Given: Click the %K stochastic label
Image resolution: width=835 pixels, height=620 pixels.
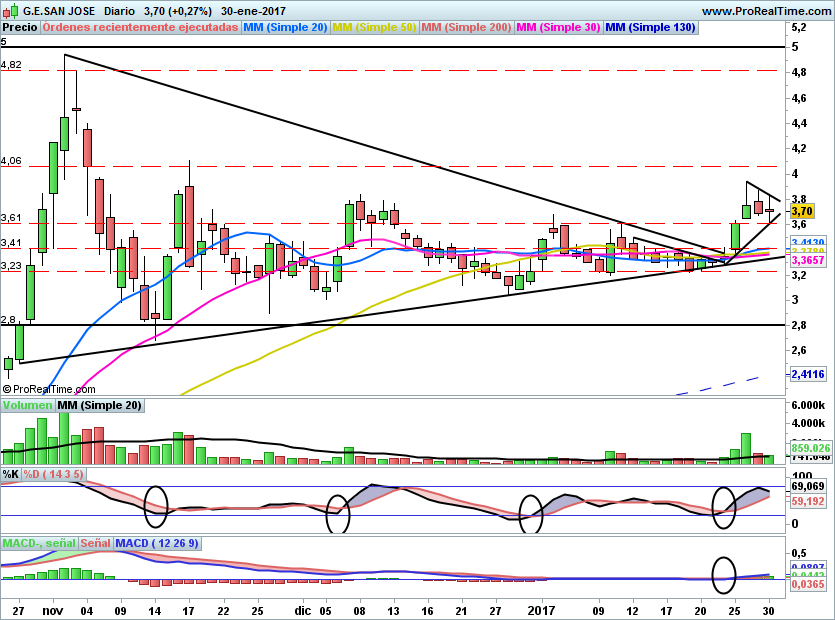Looking at the screenshot, I should pyautogui.click(x=11, y=474).
